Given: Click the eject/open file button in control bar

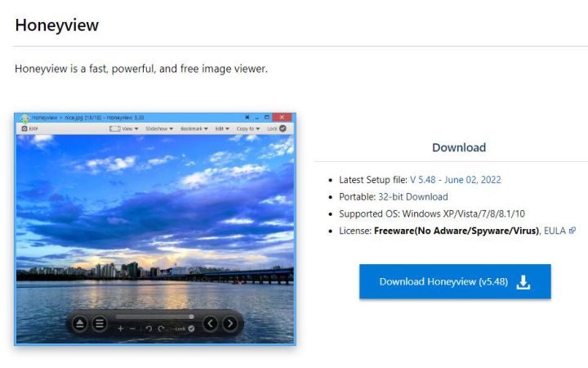Looking at the screenshot, I should [79, 323].
